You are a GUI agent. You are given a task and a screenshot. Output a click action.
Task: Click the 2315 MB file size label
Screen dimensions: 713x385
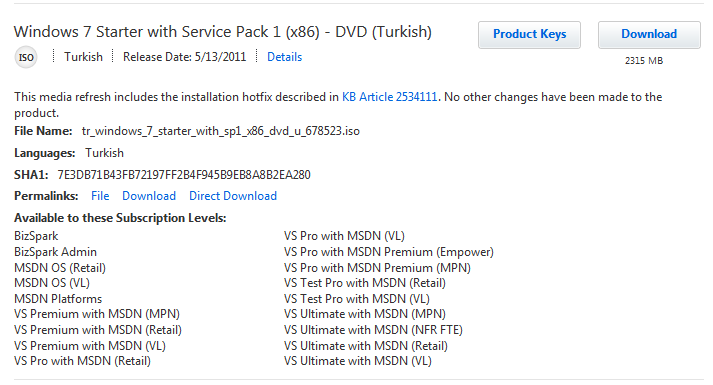point(644,60)
